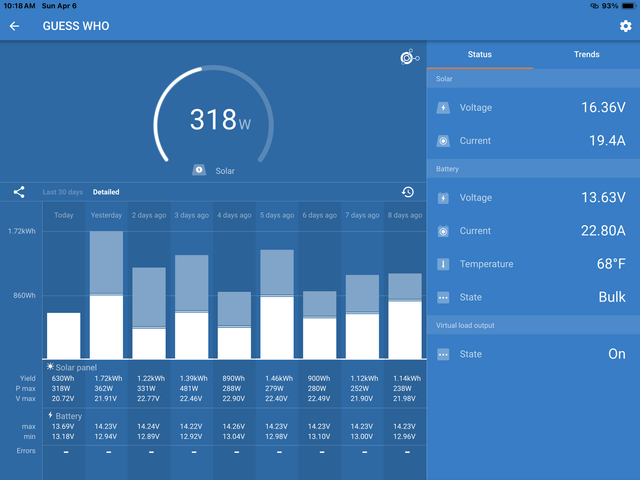Open settings via the gear icon
This screenshot has width=640, height=480.
625,26
